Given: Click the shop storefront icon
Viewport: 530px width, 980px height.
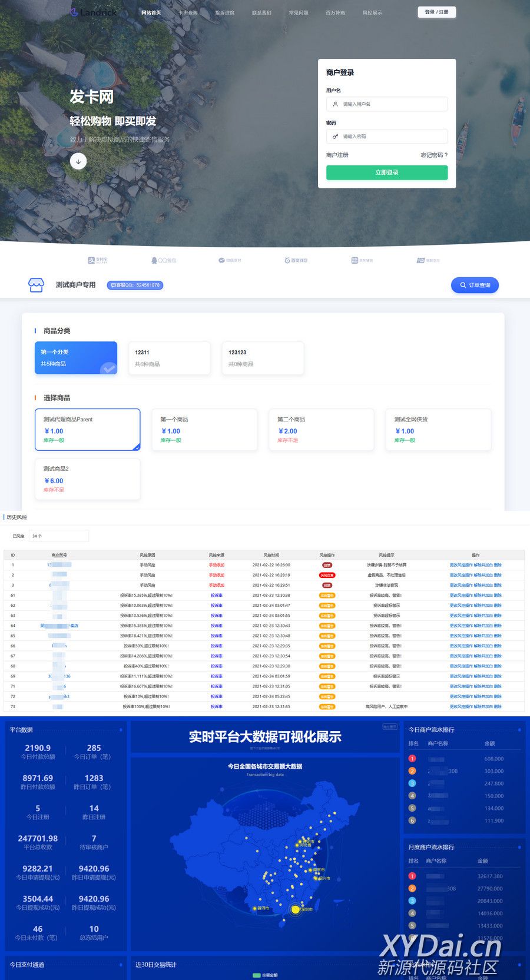Looking at the screenshot, I should pos(36,285).
